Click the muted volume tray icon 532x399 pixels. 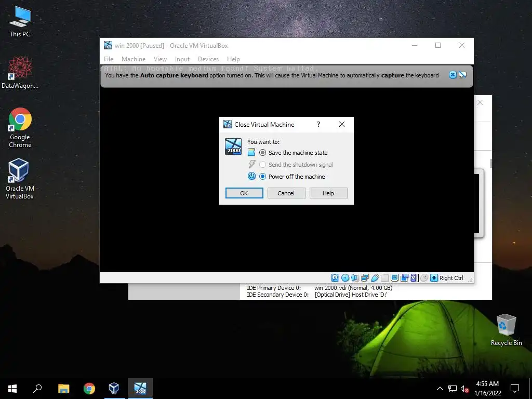(464, 389)
